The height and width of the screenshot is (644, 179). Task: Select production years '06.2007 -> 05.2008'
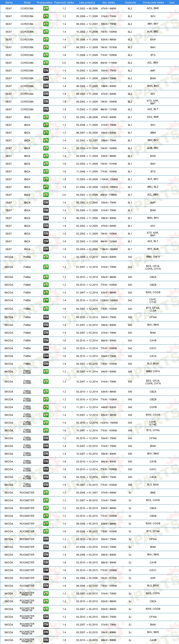click(x=87, y=133)
